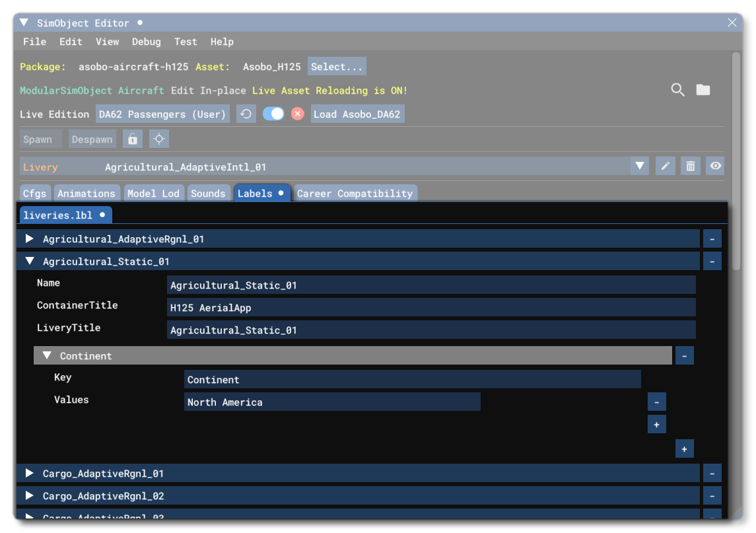Switch to the Career Compatibility tab
The height and width of the screenshot is (533, 756).
[355, 194]
